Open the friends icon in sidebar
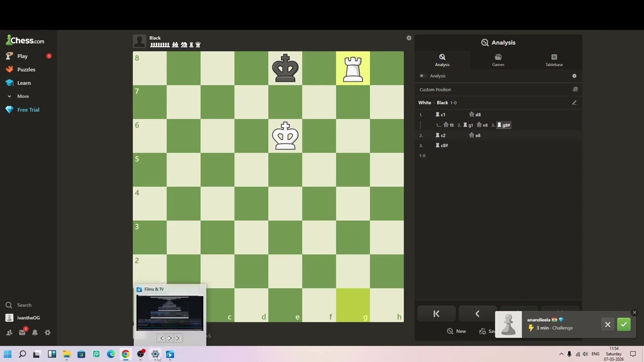The image size is (644, 362). (9, 332)
